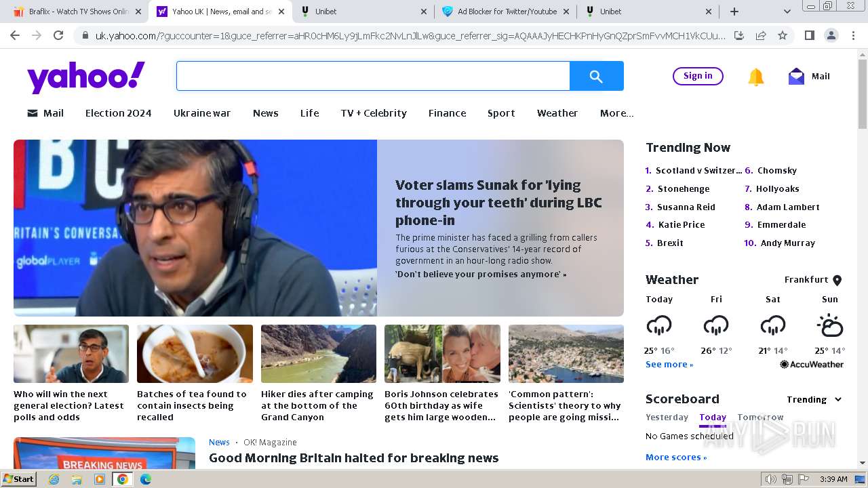Viewport: 868px width, 488px height.
Task: Click the Mail envelope icon in navigation bar
Action: click(x=32, y=113)
